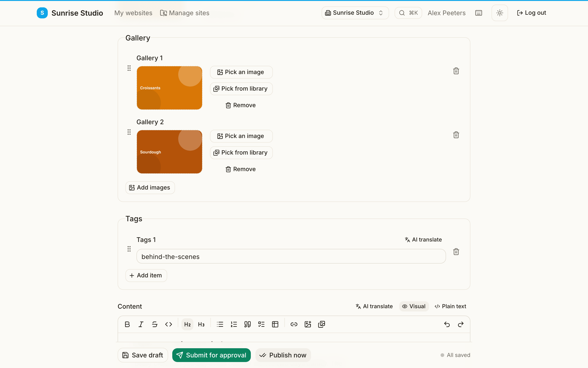Open My websites page
Screen dimensions: 588x368
pos(133,13)
